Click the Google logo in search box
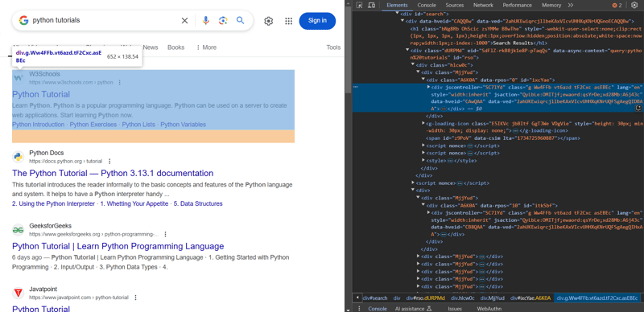The width and height of the screenshot is (644, 312). pyautogui.click(x=23, y=20)
